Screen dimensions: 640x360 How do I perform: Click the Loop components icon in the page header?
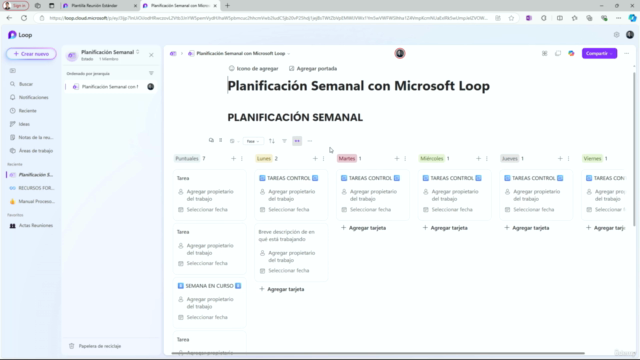tap(544, 53)
